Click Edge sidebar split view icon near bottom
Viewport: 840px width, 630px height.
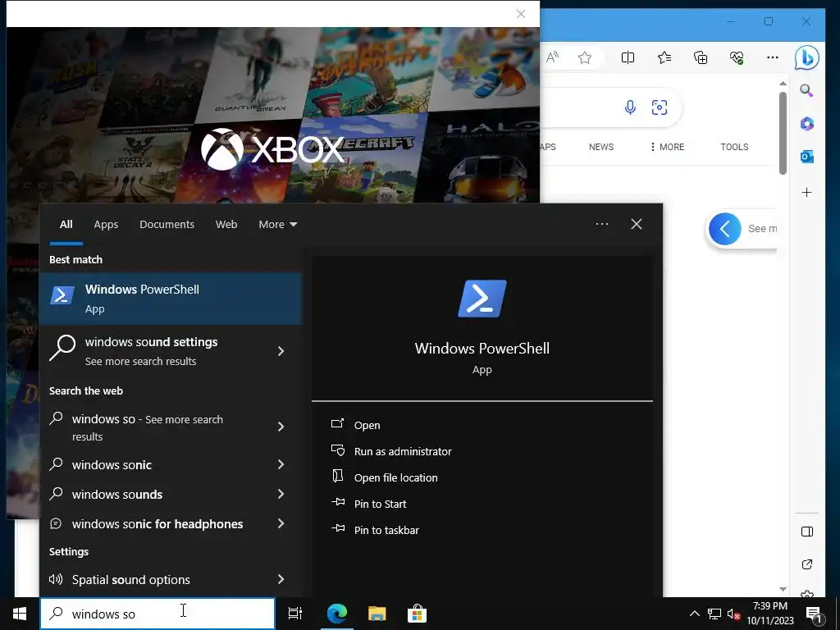point(807,532)
